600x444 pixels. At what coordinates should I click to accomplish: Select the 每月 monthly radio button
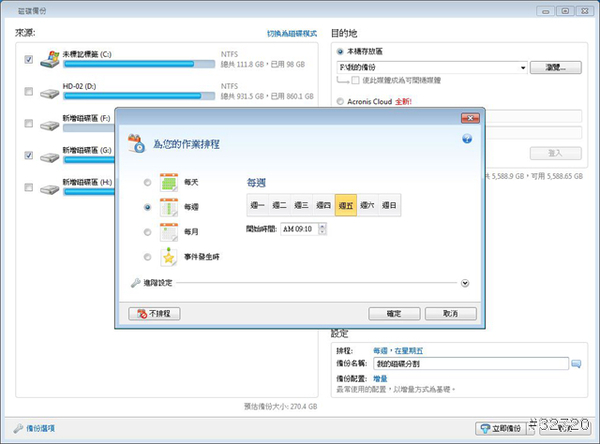click(x=147, y=232)
